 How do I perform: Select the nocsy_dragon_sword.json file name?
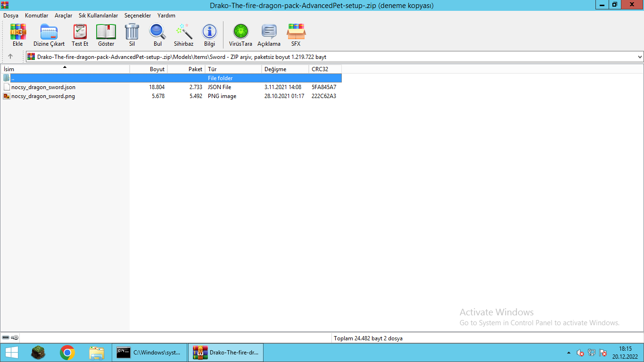point(43,87)
